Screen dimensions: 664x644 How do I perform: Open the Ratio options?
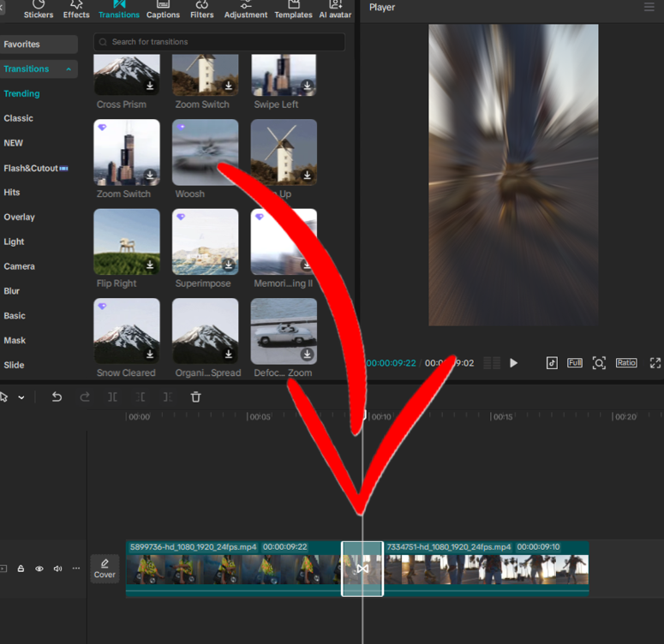point(626,363)
